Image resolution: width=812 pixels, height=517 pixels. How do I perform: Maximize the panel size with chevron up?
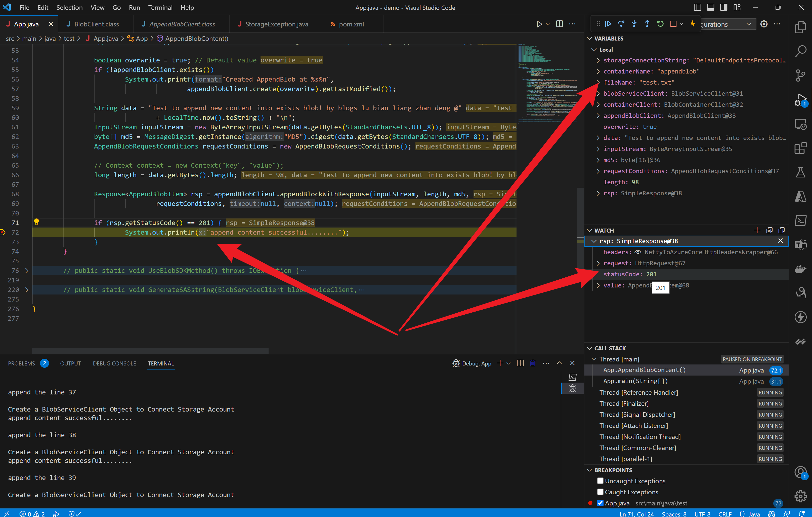coord(559,363)
